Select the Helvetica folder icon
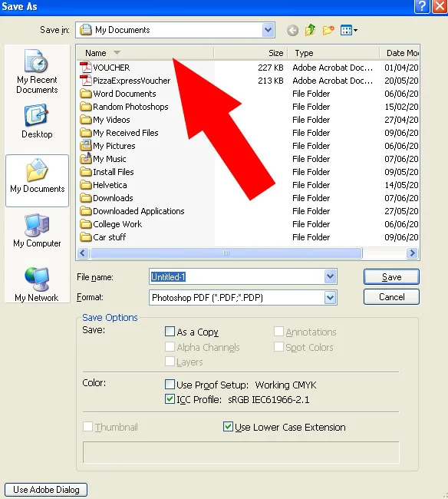 (85, 185)
